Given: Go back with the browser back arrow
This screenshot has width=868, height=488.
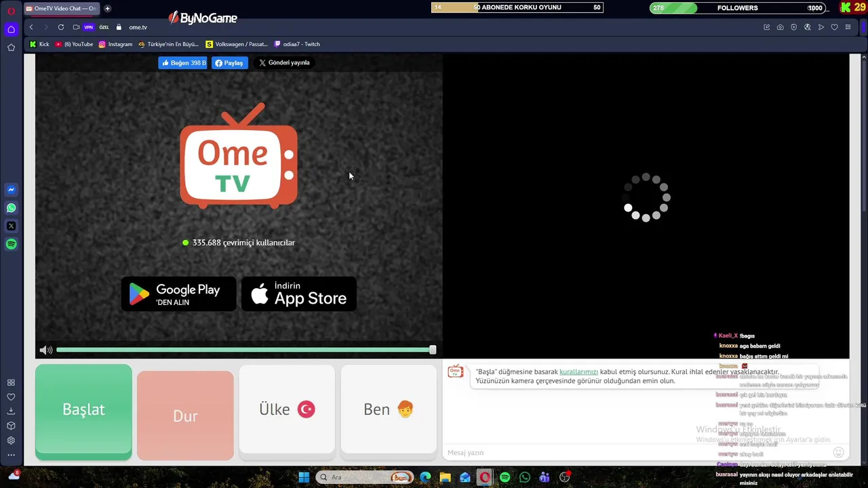Looking at the screenshot, I should (31, 27).
